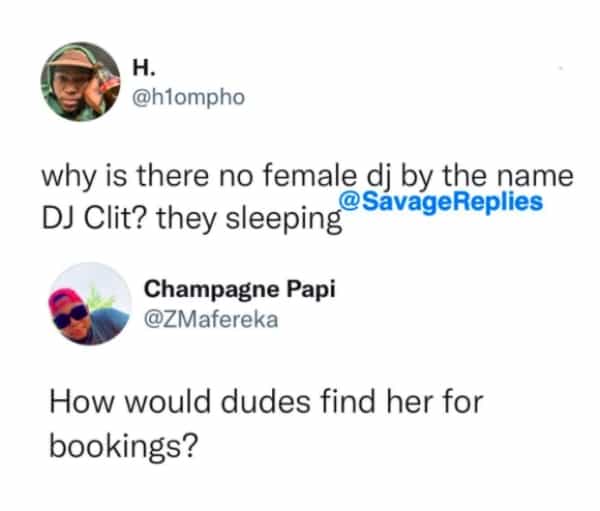Click the Champagne Papi display name
Screen dimensions: 600x511
point(240,290)
